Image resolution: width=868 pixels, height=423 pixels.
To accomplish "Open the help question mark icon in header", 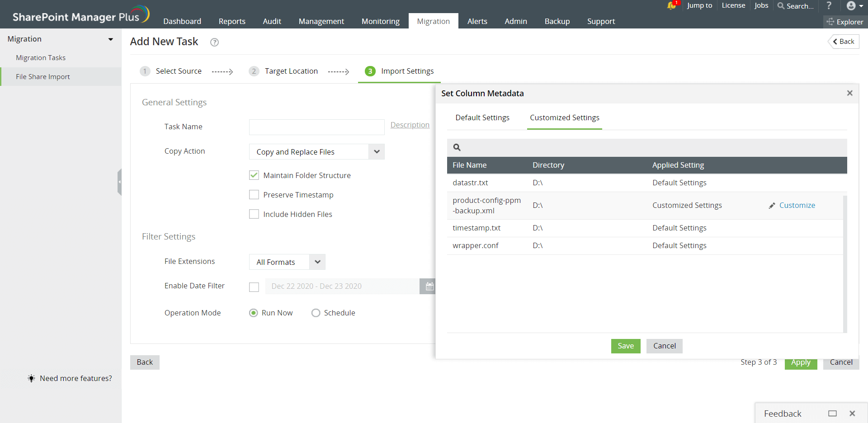I will [829, 5].
